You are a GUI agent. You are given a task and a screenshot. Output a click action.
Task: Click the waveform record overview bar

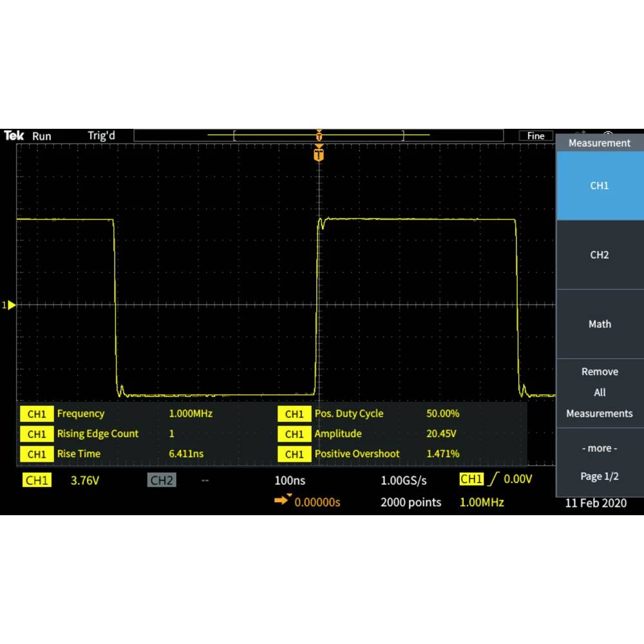coord(318,135)
